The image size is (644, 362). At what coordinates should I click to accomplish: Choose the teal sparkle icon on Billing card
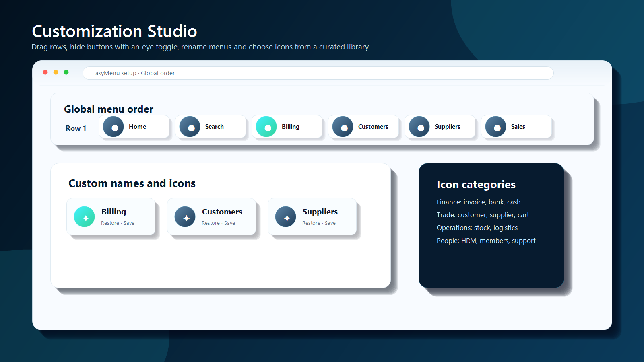85,217
